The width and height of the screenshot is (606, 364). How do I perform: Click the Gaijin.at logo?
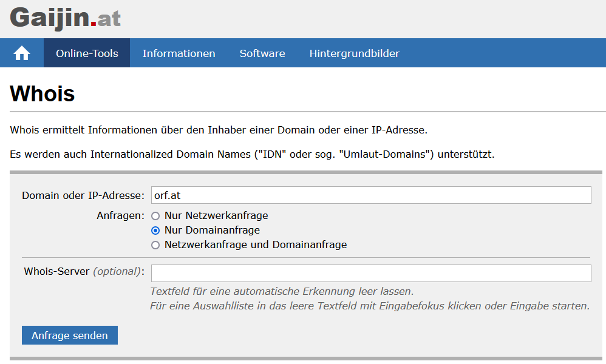pyautogui.click(x=66, y=18)
